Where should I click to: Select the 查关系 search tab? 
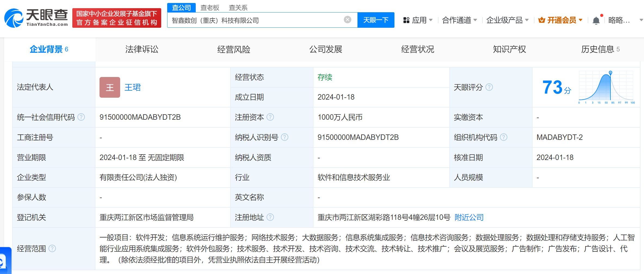[x=238, y=8]
